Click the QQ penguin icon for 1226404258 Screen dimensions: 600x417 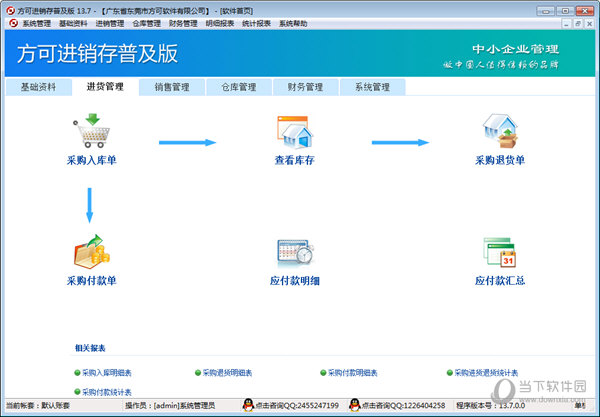tap(355, 405)
